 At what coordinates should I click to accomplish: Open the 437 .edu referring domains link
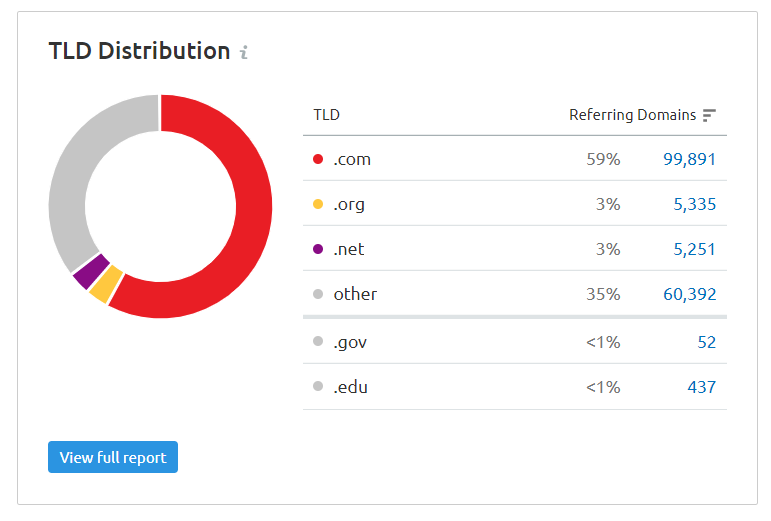point(702,387)
